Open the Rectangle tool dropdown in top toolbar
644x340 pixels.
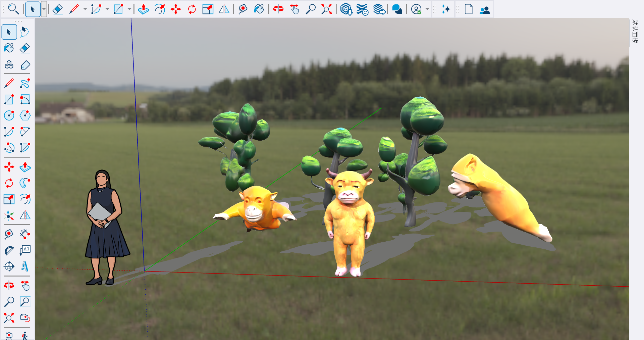[129, 9]
